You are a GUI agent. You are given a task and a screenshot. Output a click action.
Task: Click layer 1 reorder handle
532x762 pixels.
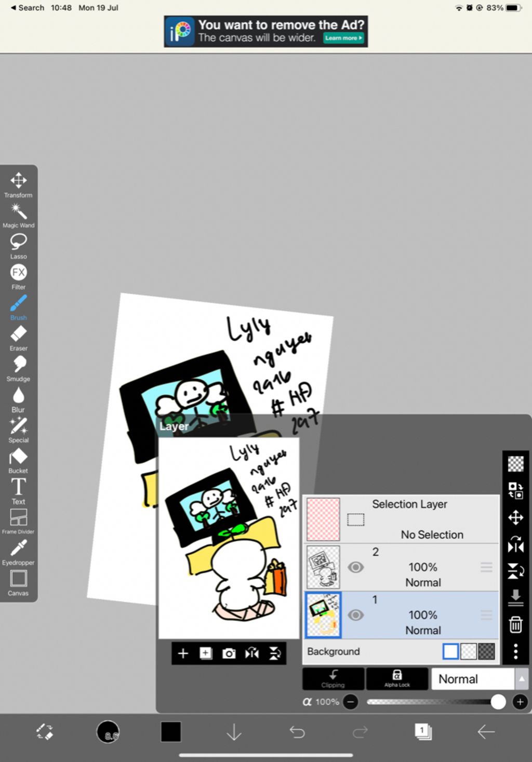tap(486, 615)
